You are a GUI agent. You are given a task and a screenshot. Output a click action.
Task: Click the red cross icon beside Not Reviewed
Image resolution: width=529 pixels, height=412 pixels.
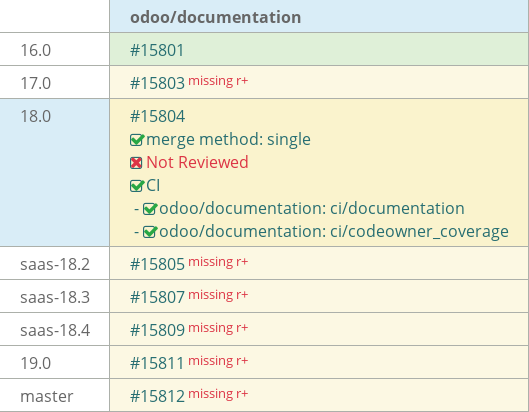[136, 163]
